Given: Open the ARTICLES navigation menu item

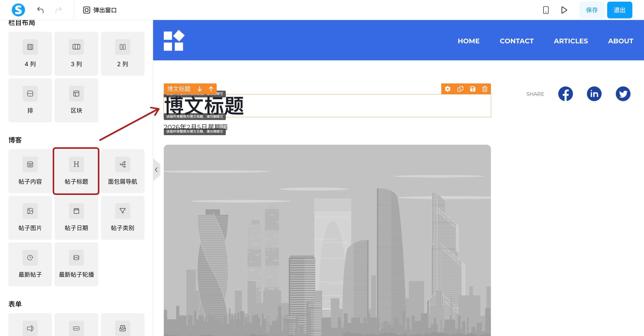Looking at the screenshot, I should [571, 41].
